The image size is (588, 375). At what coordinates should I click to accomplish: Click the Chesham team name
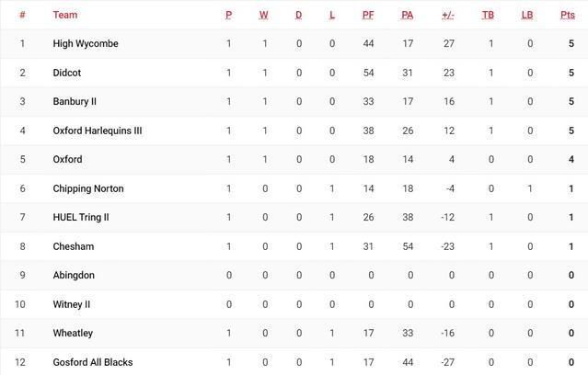(74, 246)
